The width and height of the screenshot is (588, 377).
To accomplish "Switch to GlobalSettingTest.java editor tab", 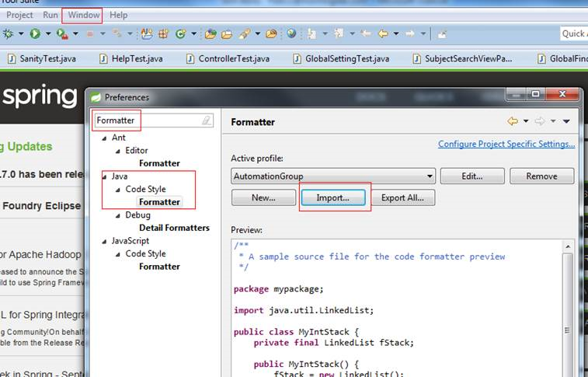I will [341, 58].
